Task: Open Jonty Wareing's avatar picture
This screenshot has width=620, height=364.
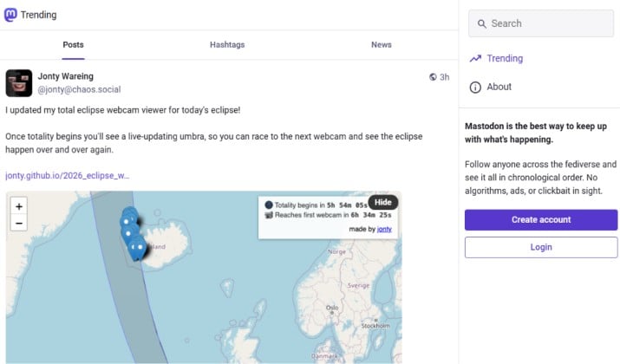Action: [19, 83]
